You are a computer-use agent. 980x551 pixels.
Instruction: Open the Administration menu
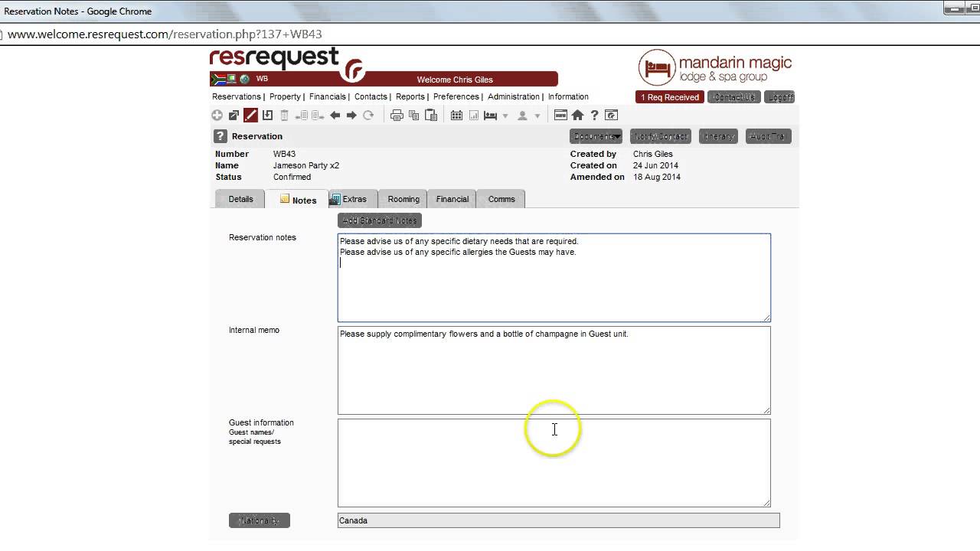[514, 96]
